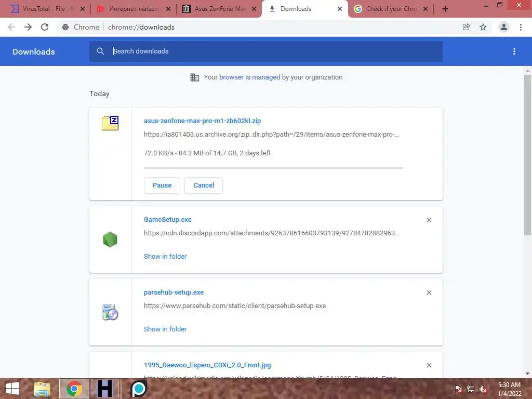Viewport: 532px width, 399px height.
Task: Show parsehub-setup.exe in folder
Action: coord(165,329)
